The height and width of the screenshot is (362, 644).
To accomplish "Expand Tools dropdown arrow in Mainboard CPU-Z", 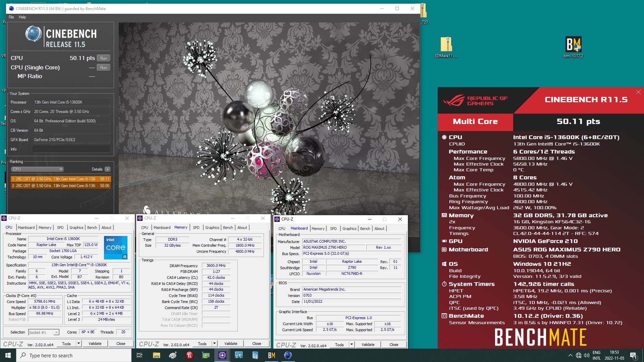I will pos(352,345).
